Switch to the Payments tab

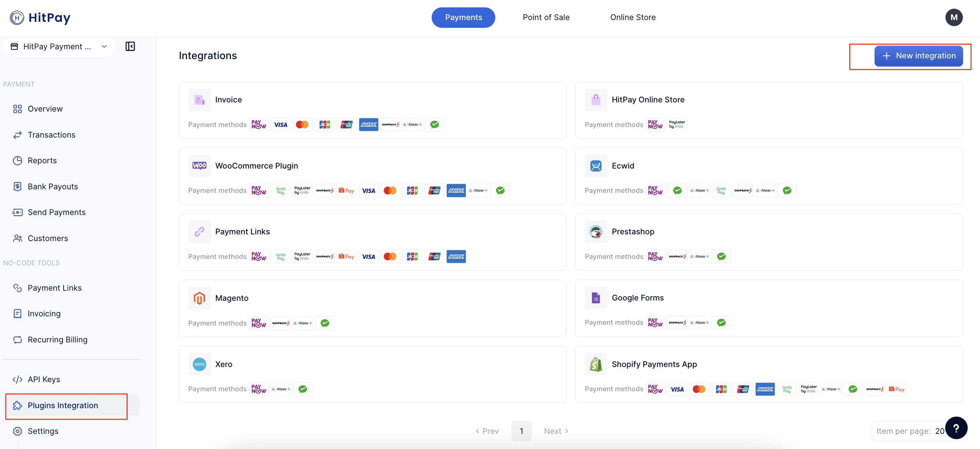coord(463,18)
